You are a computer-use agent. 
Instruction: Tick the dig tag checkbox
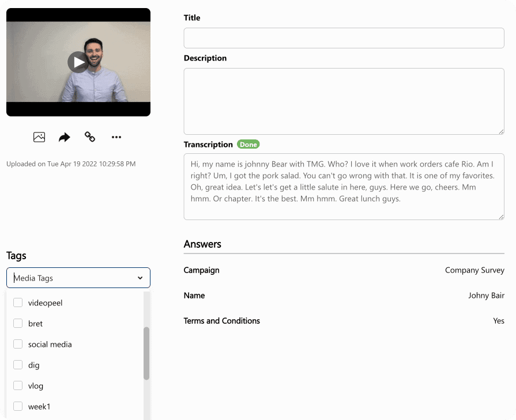18,365
